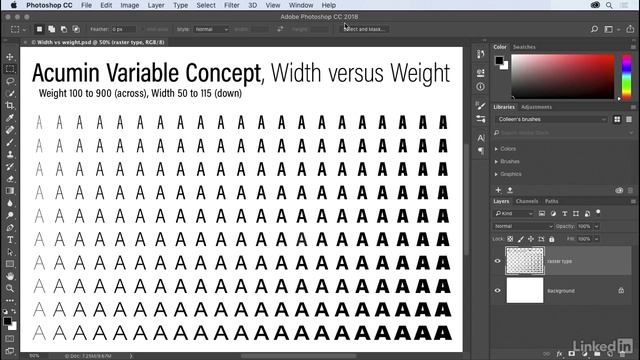Image resolution: width=640 pixels, height=360 pixels.
Task: Open the Info panel icon
Action: [x=480, y=87]
